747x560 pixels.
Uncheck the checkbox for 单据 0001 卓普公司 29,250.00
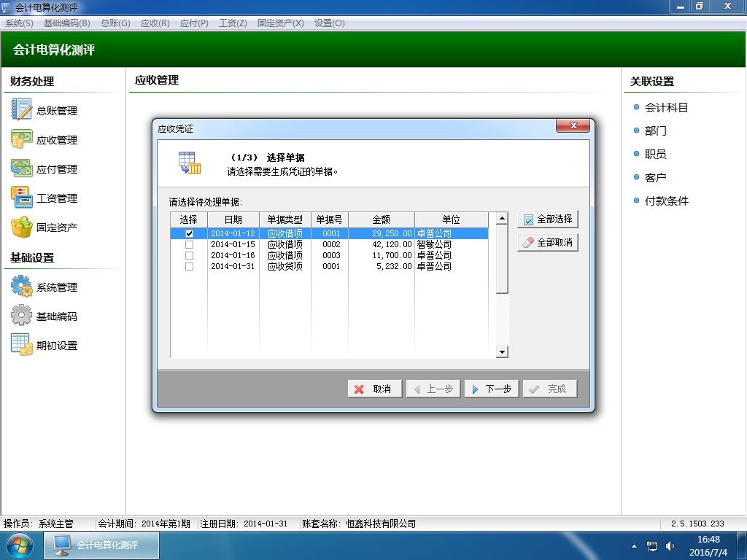pos(189,233)
